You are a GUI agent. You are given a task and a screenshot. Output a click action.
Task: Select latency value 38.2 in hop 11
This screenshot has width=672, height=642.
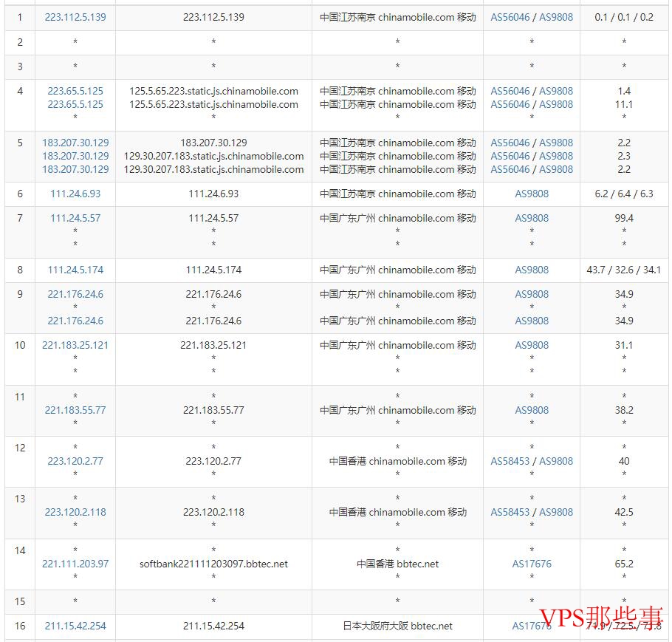point(623,410)
